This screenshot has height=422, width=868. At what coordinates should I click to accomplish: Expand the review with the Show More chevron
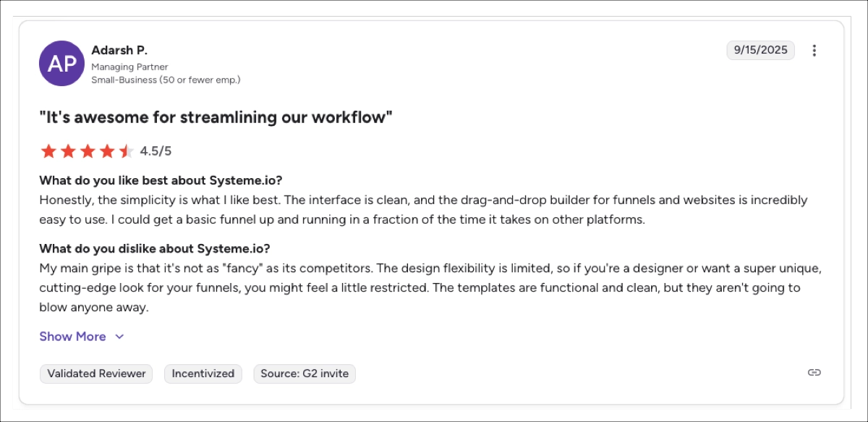[120, 337]
